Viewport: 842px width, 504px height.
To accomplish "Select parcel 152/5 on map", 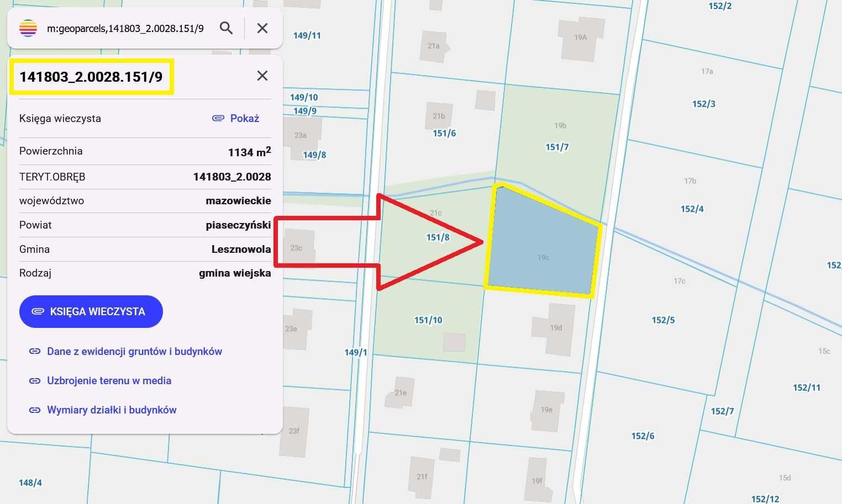I will click(663, 320).
